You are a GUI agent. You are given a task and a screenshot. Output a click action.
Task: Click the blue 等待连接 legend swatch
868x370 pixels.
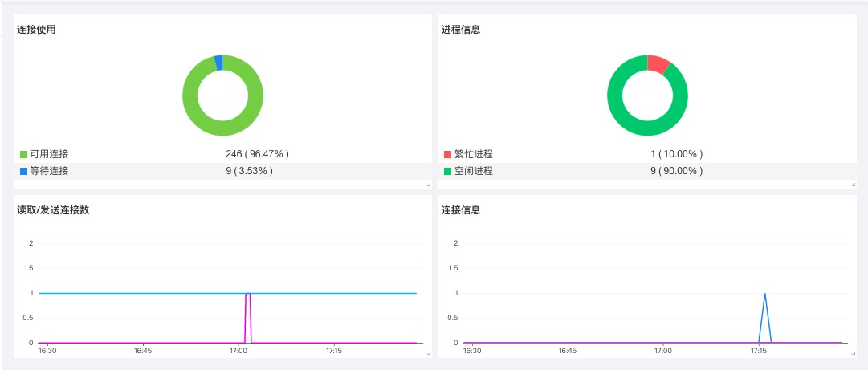(x=23, y=171)
